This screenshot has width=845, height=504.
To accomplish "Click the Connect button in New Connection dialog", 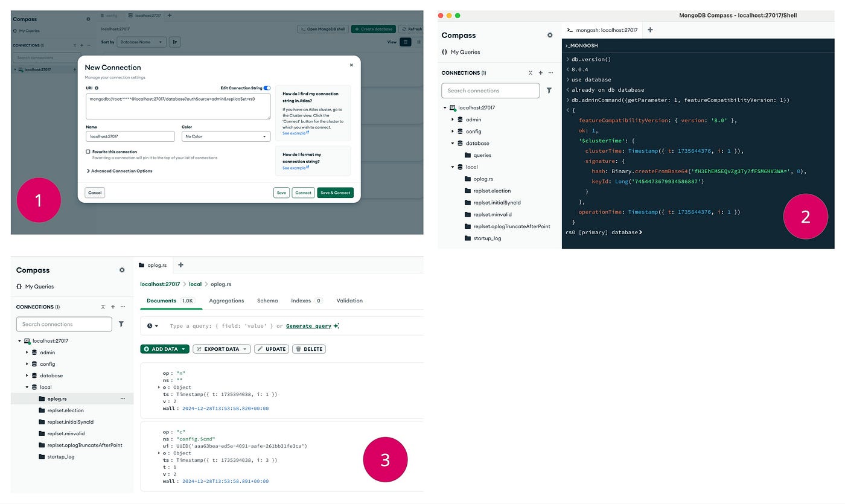I will click(304, 193).
